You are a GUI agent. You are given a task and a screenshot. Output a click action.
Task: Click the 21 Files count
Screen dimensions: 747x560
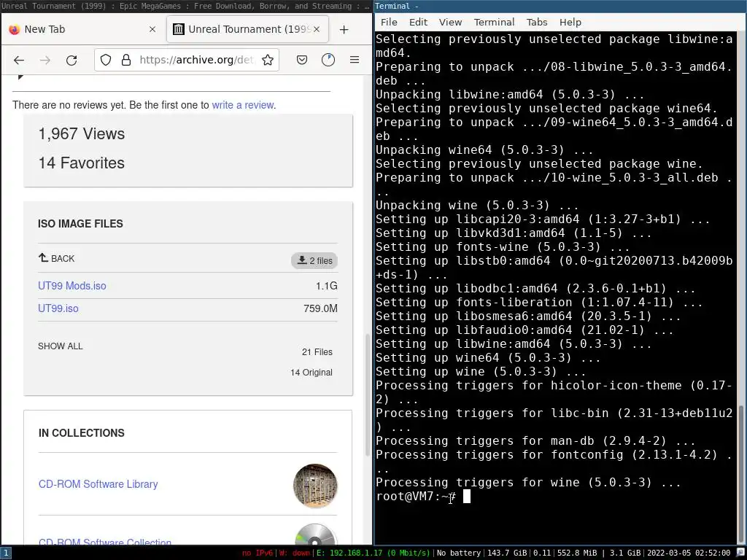point(317,352)
